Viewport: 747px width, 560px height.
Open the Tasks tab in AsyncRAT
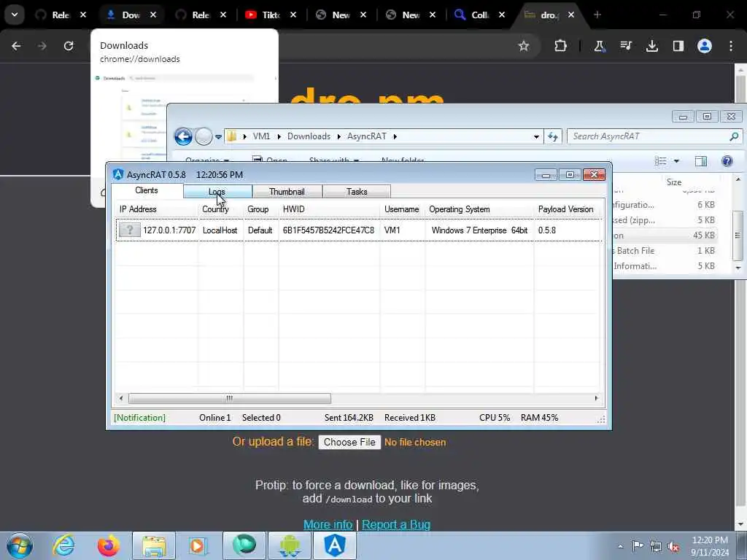tap(356, 192)
